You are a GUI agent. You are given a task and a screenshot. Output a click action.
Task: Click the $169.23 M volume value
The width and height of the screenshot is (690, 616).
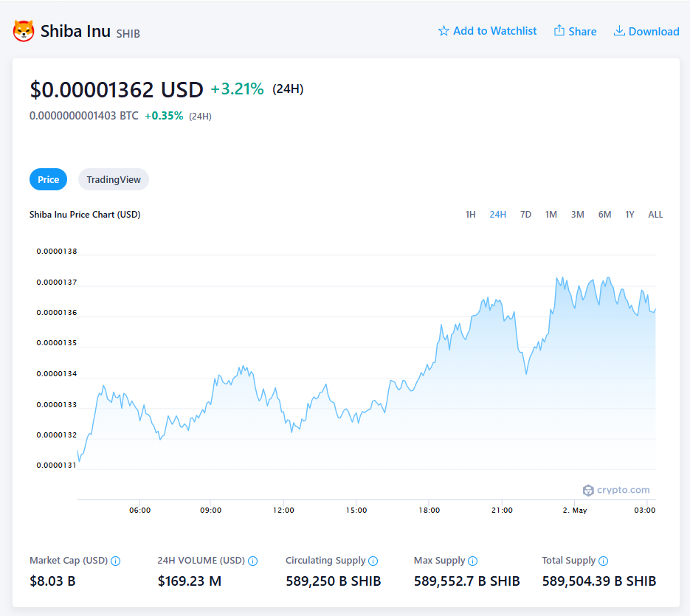tap(190, 581)
